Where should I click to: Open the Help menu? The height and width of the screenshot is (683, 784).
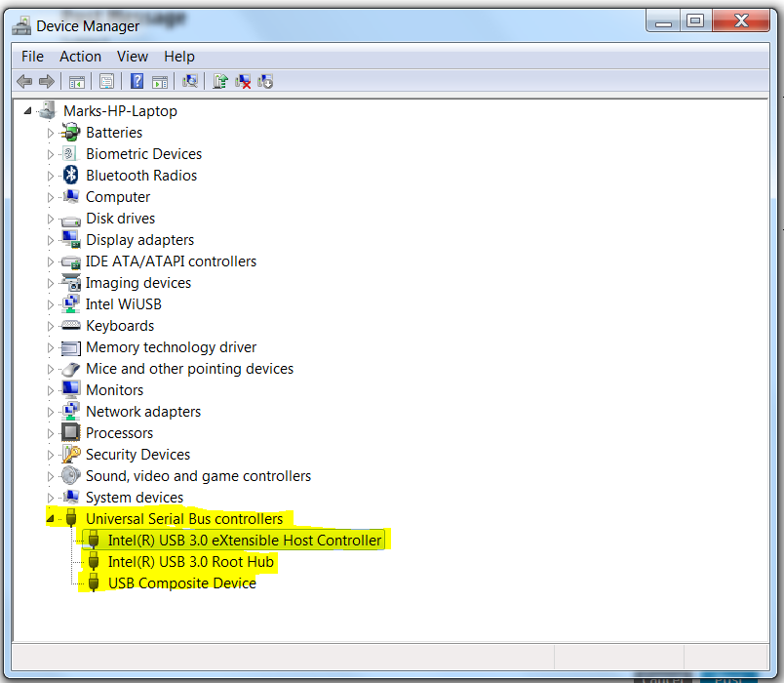pyautogui.click(x=179, y=56)
